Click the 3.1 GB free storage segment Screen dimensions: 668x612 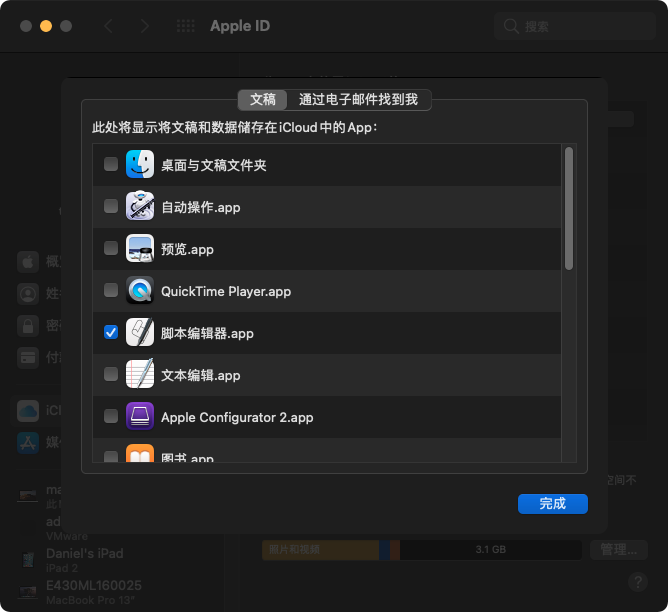(491, 549)
